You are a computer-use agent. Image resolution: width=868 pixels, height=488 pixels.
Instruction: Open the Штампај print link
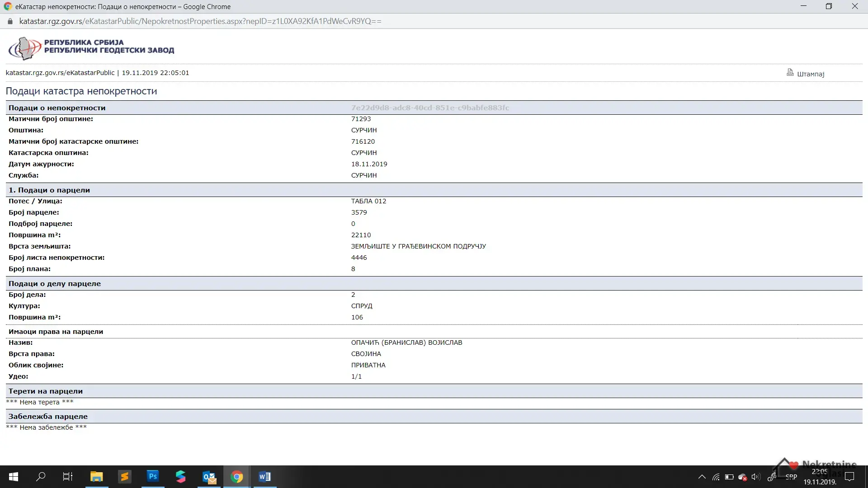pyautogui.click(x=811, y=74)
